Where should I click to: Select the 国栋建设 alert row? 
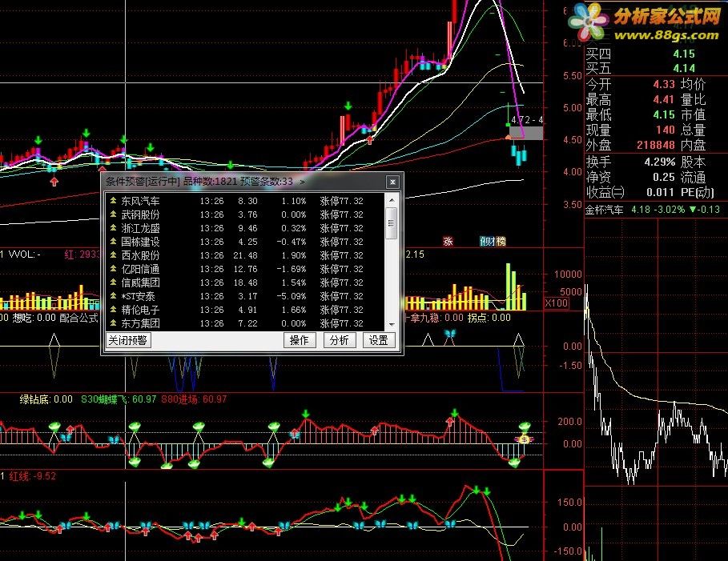pos(246,242)
